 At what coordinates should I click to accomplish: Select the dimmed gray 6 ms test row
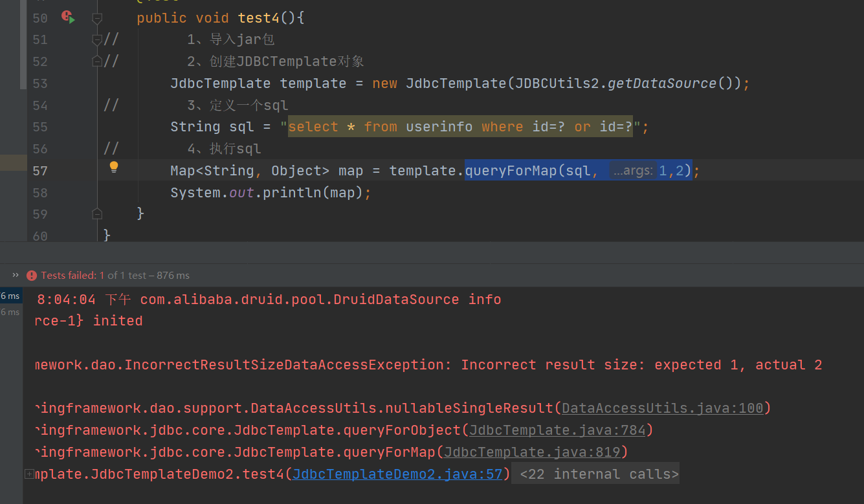[x=10, y=312]
